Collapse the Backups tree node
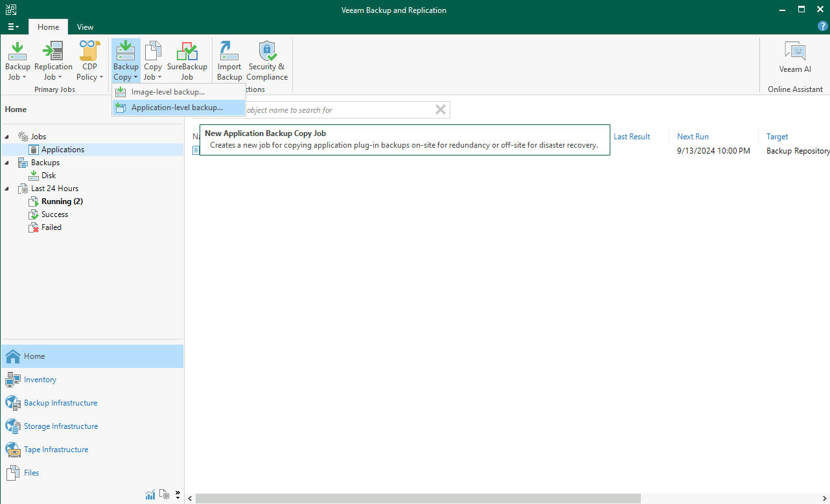 pyautogui.click(x=7, y=163)
